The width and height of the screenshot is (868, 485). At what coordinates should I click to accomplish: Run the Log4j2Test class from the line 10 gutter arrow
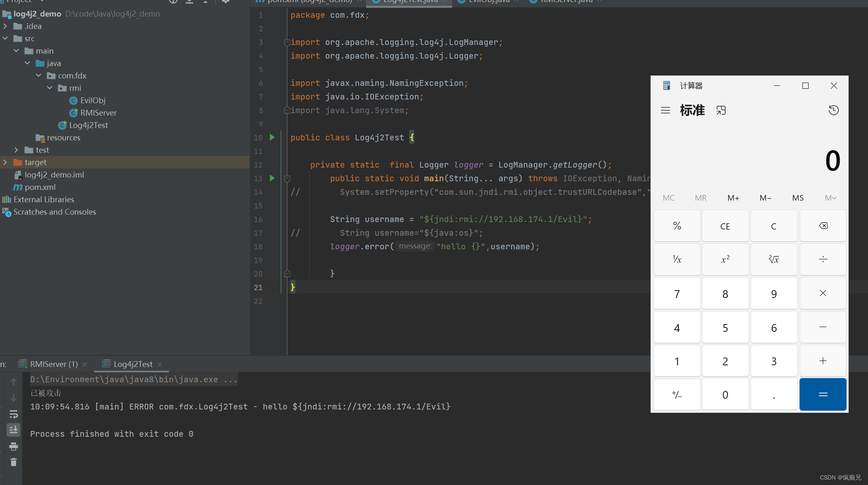[272, 137]
